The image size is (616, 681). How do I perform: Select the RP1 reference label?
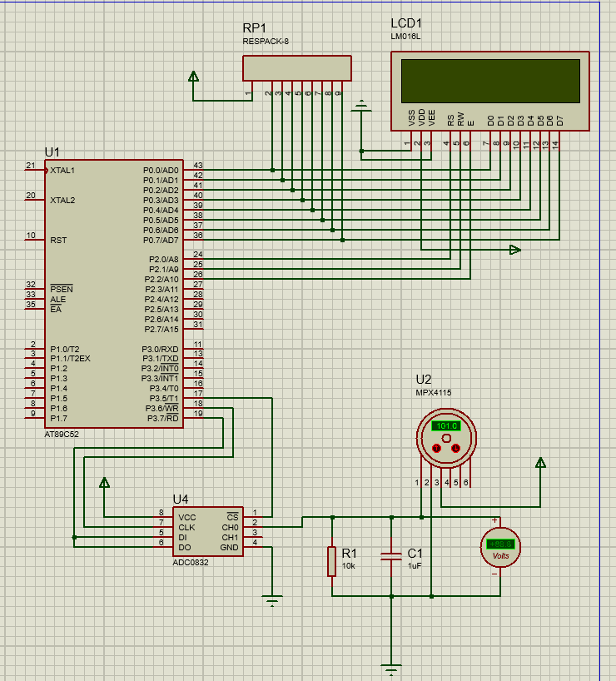(x=254, y=28)
